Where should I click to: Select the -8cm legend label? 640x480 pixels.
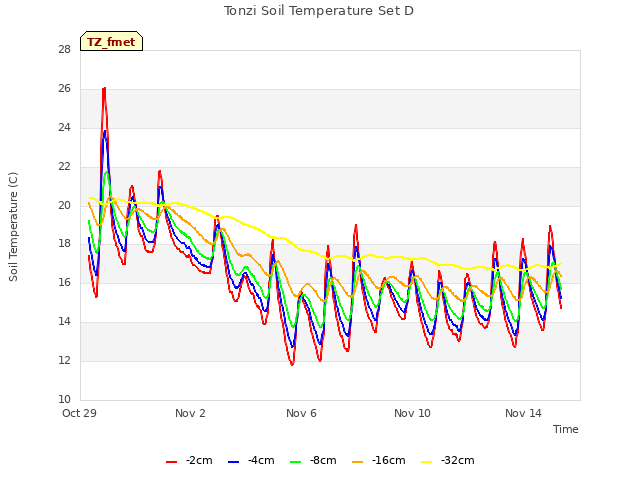(x=323, y=460)
